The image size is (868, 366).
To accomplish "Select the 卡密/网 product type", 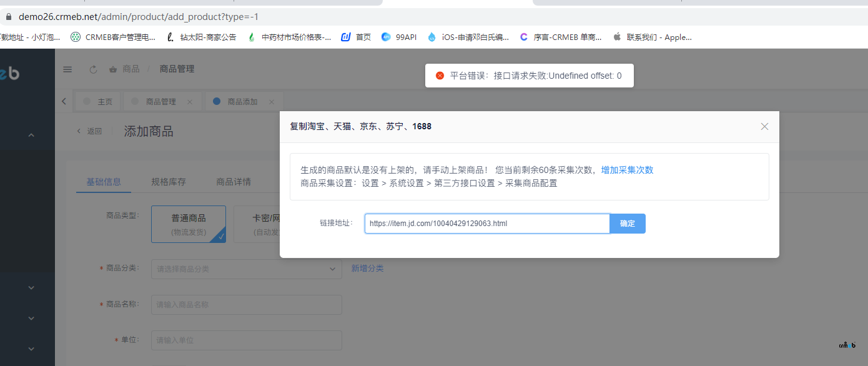I will (x=257, y=224).
